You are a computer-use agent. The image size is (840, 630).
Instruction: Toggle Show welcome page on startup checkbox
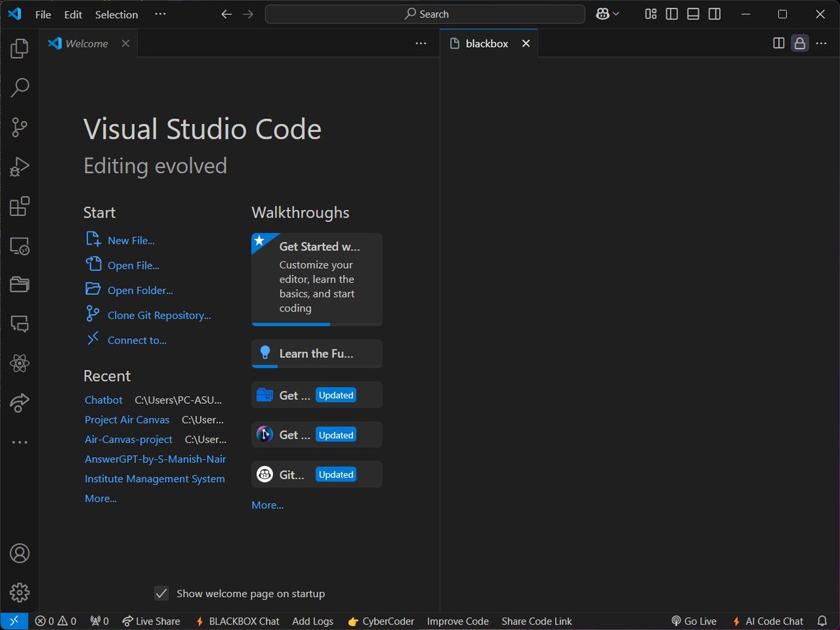click(162, 594)
